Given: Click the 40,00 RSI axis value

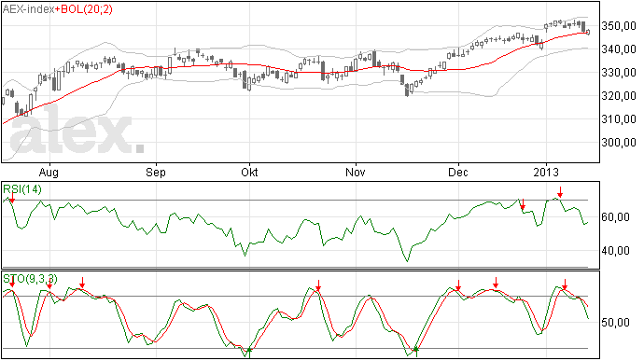Looking at the screenshot, I should click(615, 251).
